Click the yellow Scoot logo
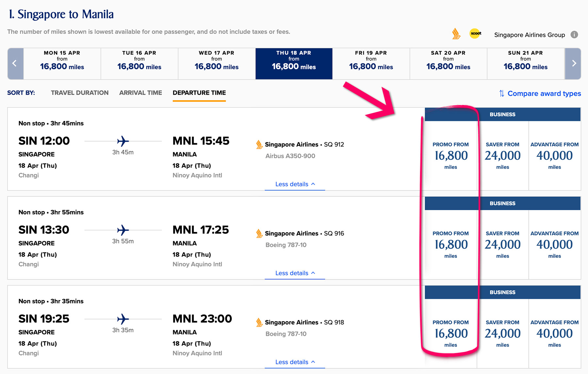Viewport: 588px width, 374px height. [476, 33]
